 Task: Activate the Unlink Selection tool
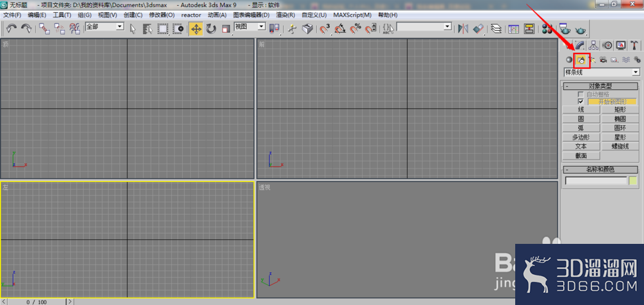[x=59, y=29]
